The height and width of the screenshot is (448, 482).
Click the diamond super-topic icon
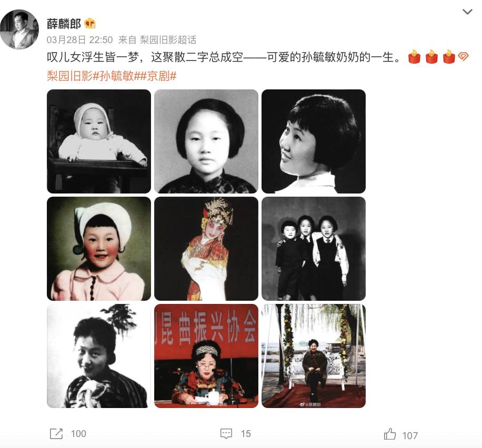pyautogui.click(x=463, y=57)
